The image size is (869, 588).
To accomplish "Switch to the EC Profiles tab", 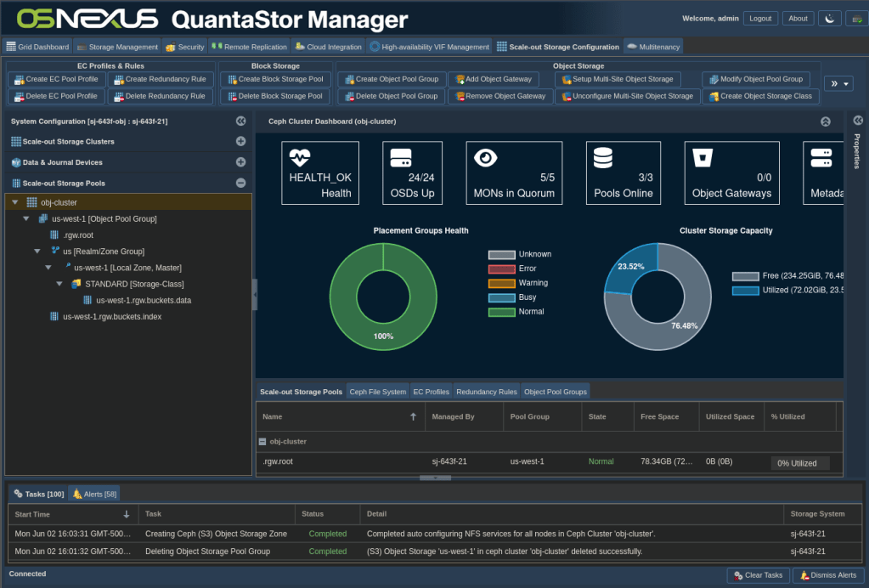I will pos(431,392).
